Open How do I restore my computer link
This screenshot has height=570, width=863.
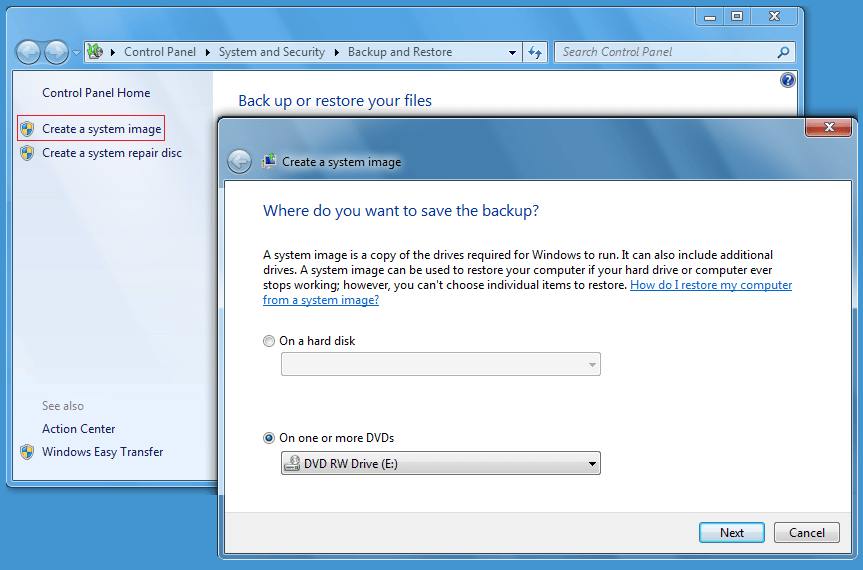pyautogui.click(x=527, y=292)
